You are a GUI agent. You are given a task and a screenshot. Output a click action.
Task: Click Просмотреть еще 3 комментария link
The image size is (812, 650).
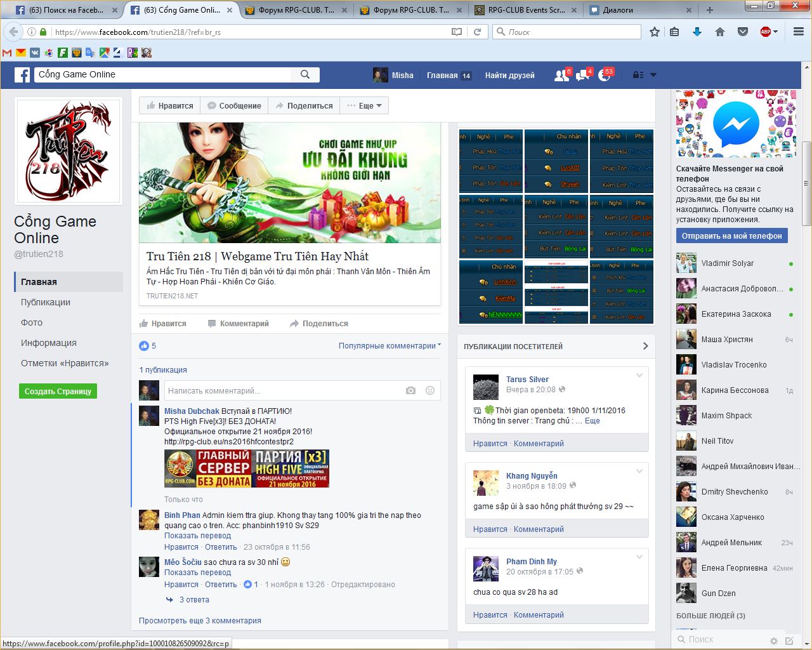click(200, 621)
